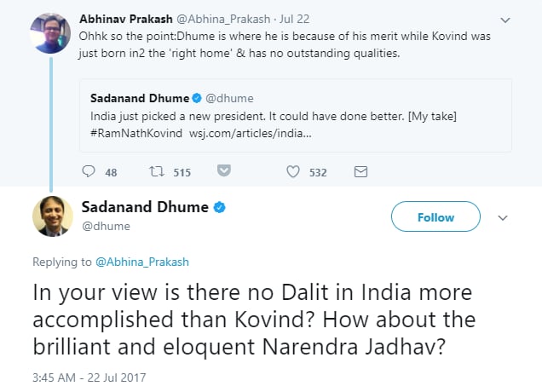Like Abhinav Prakash's tweet

(293, 172)
